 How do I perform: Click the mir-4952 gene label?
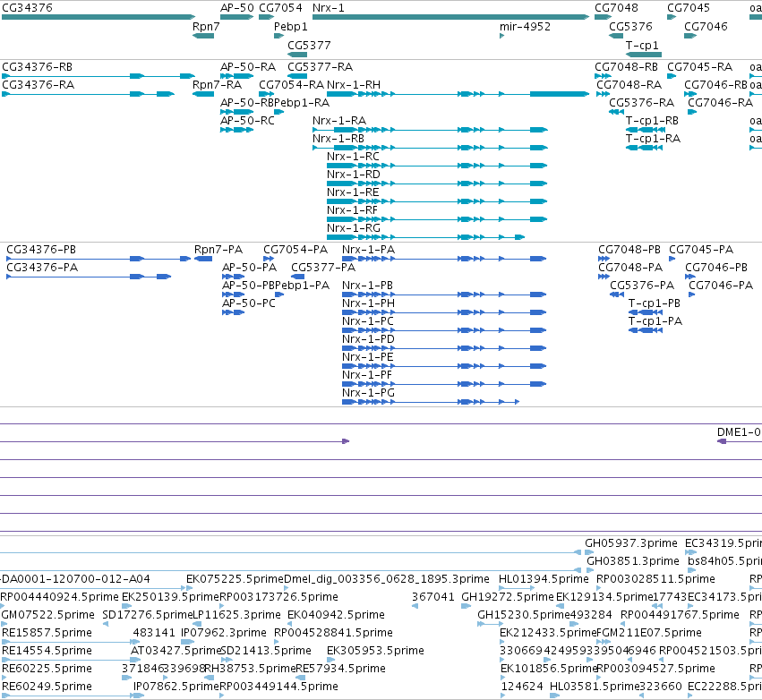(x=525, y=26)
